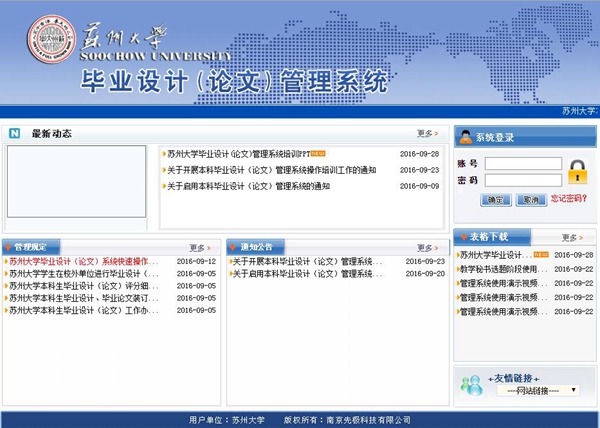Open 更多 in the 通知公告 section
Screen dimensions: 600x428
point(427,248)
